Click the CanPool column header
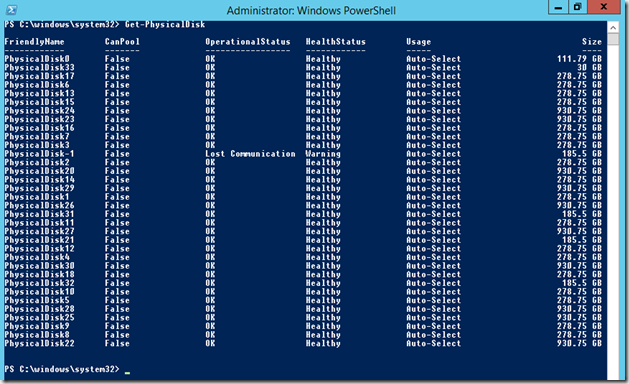The height and width of the screenshot is (384, 629). pyautogui.click(x=122, y=42)
